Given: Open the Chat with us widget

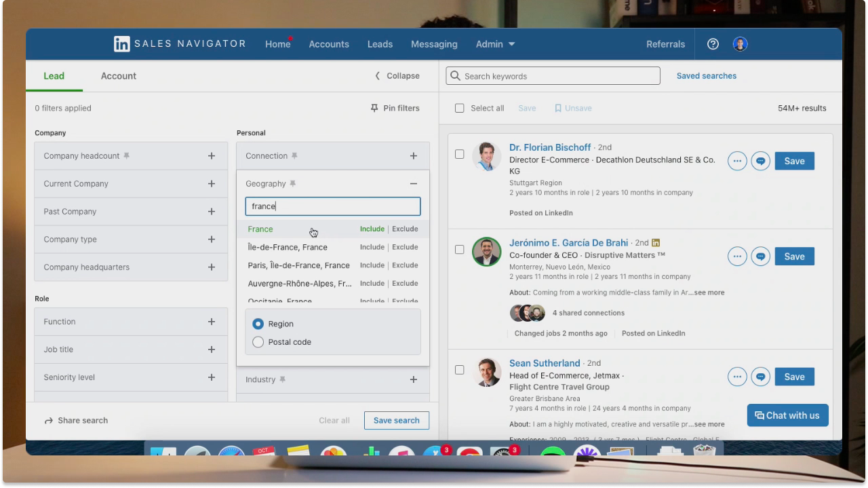Looking at the screenshot, I should (x=787, y=415).
